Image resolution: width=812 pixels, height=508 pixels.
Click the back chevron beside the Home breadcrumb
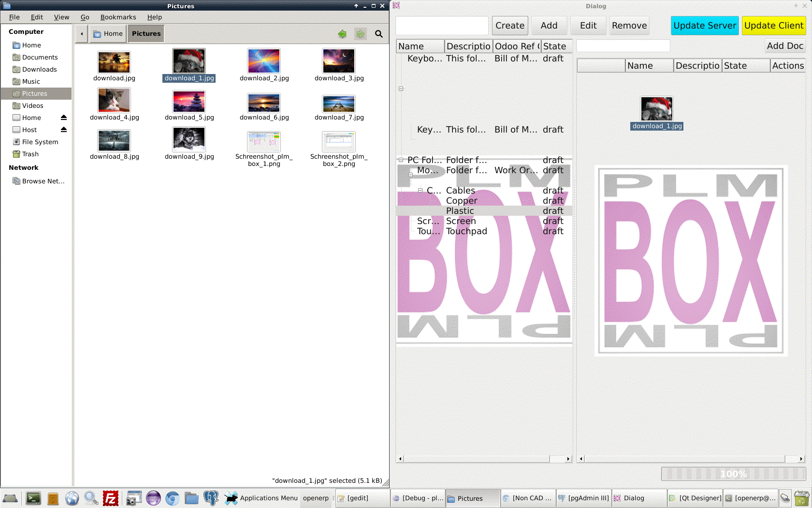coord(82,33)
